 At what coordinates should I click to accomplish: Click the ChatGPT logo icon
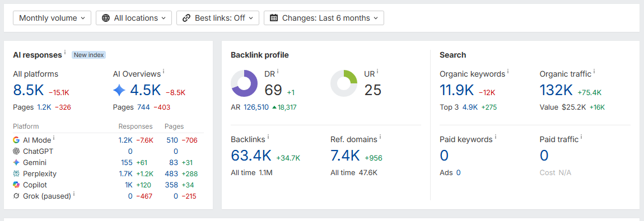16,151
